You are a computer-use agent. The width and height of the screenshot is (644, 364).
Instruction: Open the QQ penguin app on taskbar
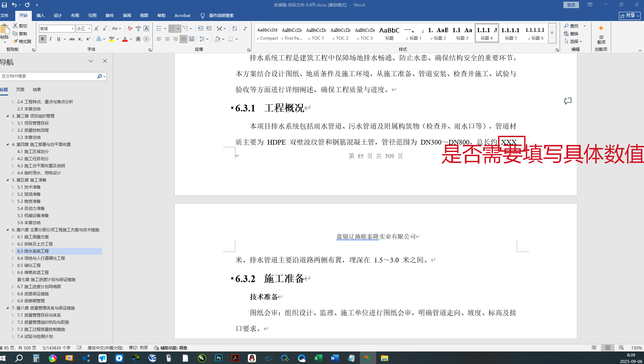pyautogui.click(x=252, y=358)
